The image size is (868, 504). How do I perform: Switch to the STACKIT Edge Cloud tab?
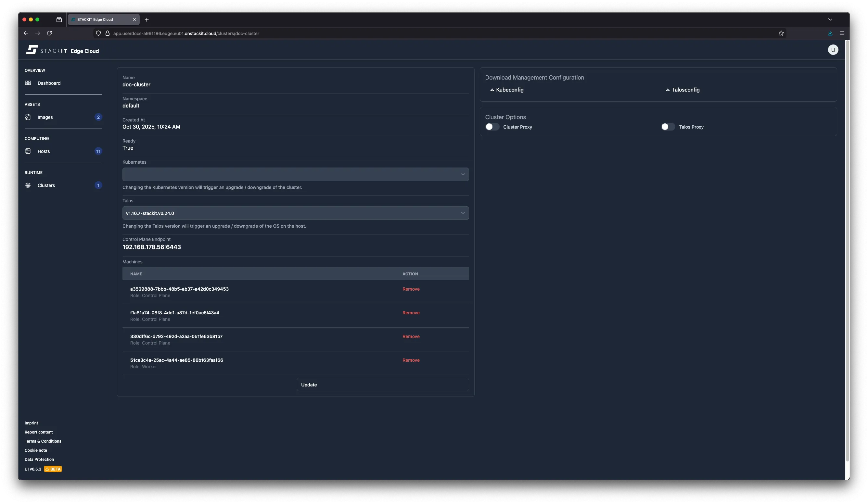tap(100, 19)
